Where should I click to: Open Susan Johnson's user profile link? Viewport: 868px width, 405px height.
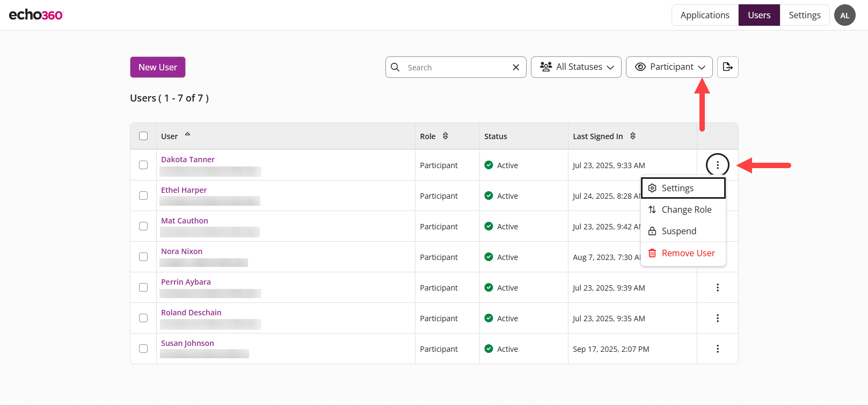click(187, 343)
